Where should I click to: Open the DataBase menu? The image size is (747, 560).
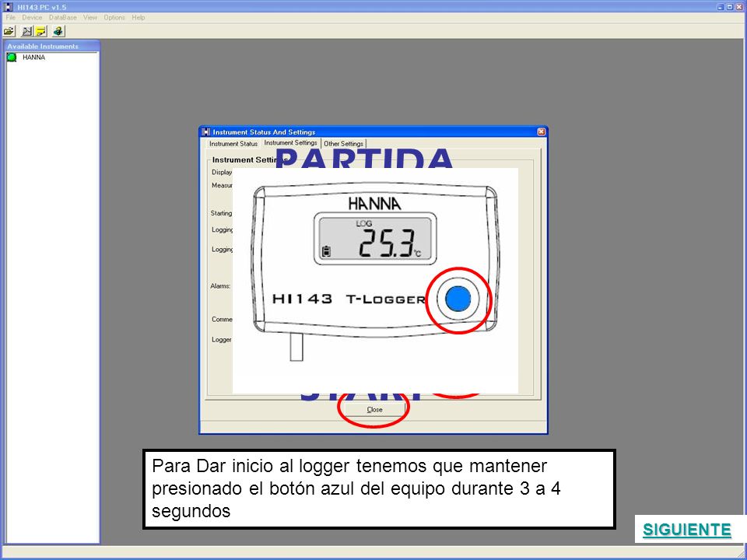63,17
